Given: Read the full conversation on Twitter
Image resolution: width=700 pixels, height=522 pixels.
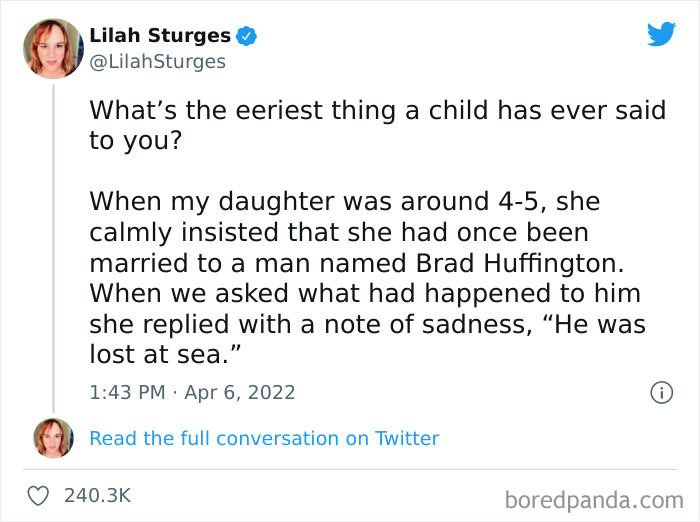Looking at the screenshot, I should point(264,438).
